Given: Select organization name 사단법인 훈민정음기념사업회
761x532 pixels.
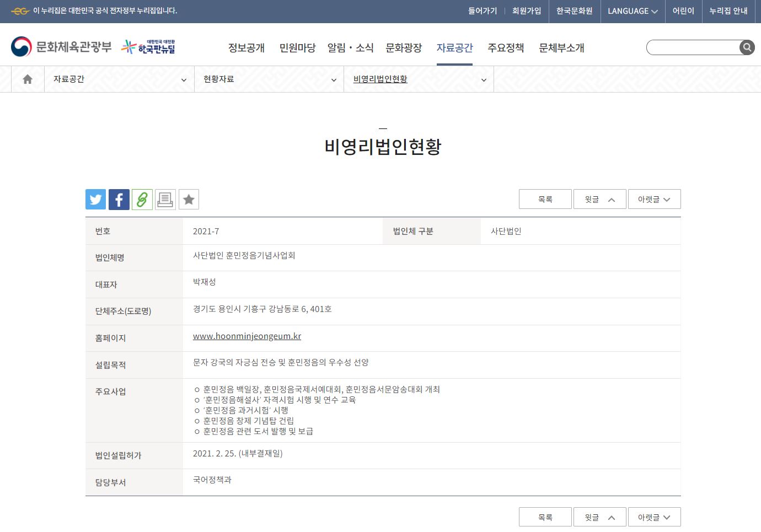Looking at the screenshot, I should pyautogui.click(x=244, y=255).
